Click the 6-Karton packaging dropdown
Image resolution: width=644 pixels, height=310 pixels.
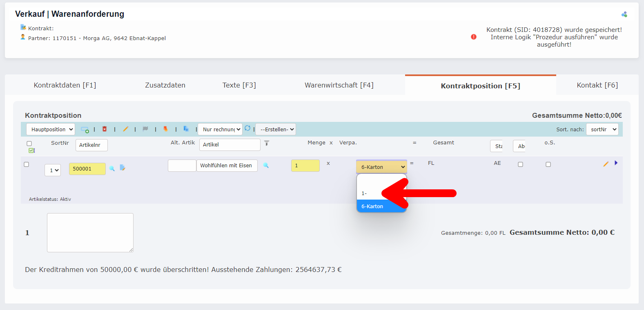click(x=382, y=167)
